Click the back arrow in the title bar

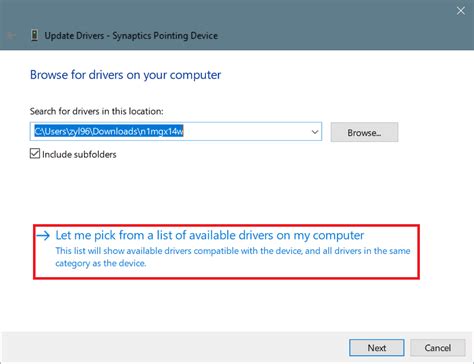pyautogui.click(x=11, y=35)
